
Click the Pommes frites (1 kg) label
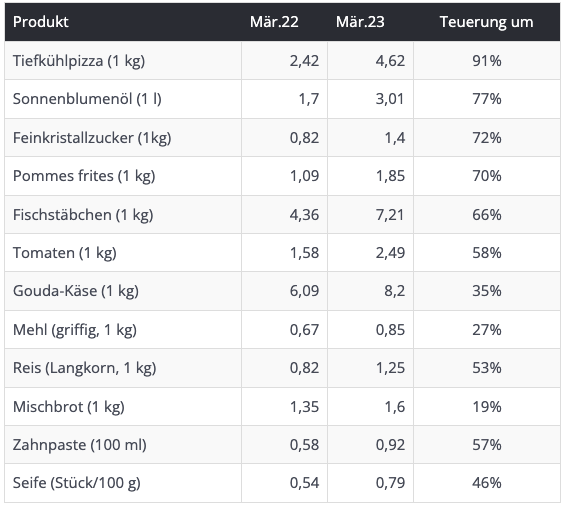84,176
